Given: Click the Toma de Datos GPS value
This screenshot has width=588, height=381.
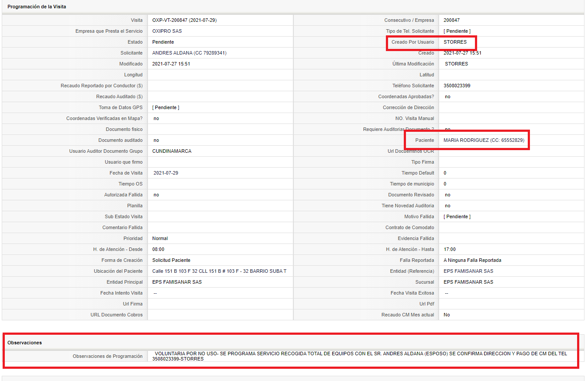Looking at the screenshot, I should click(x=166, y=107).
